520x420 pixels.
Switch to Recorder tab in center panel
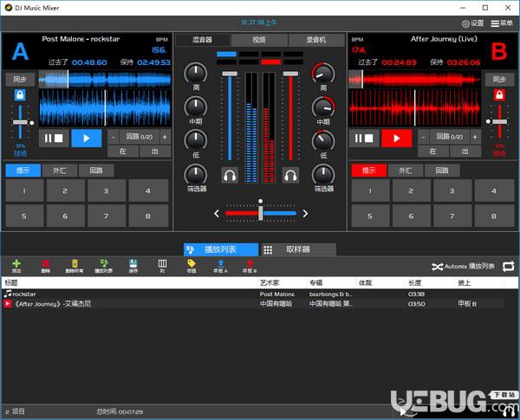click(x=316, y=40)
